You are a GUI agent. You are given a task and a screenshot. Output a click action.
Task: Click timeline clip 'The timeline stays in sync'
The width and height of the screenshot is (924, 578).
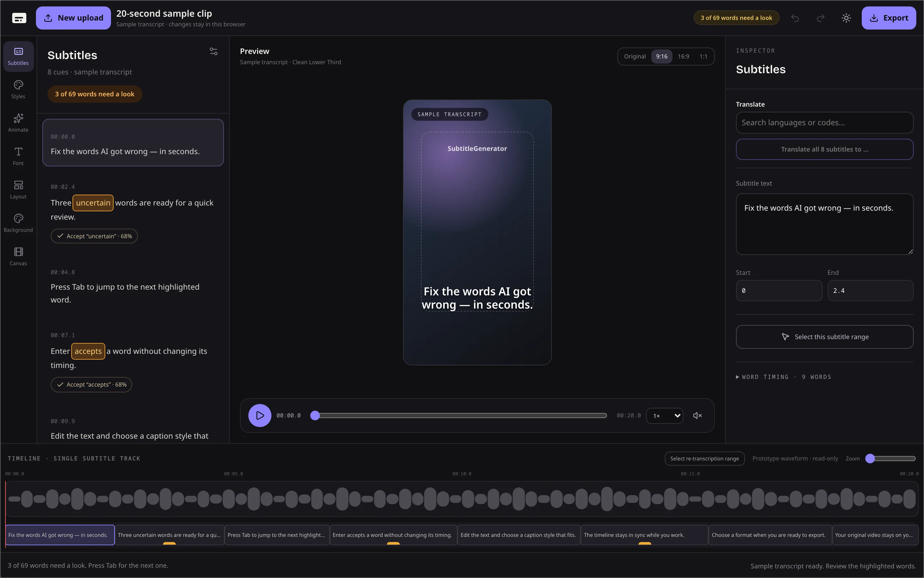[645, 535]
